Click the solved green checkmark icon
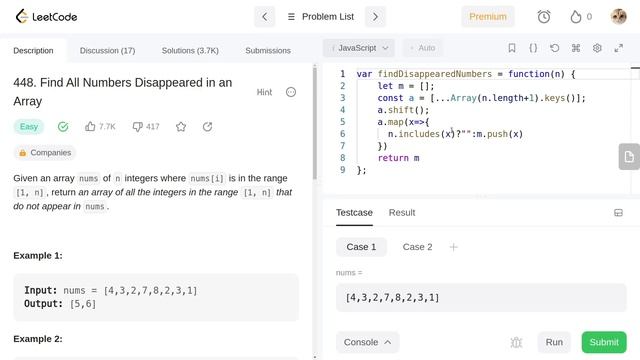Image resolution: width=640 pixels, height=360 pixels. click(x=63, y=127)
